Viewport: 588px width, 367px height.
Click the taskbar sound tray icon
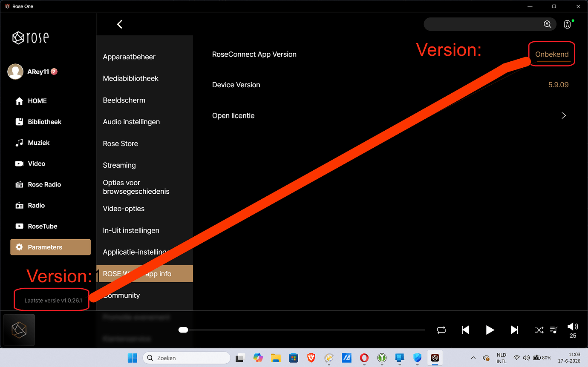tap(526, 358)
